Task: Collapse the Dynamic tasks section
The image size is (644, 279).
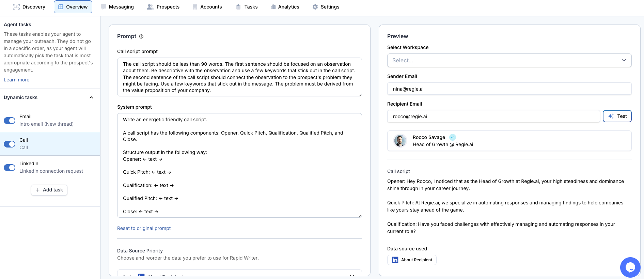Action: pyautogui.click(x=91, y=97)
